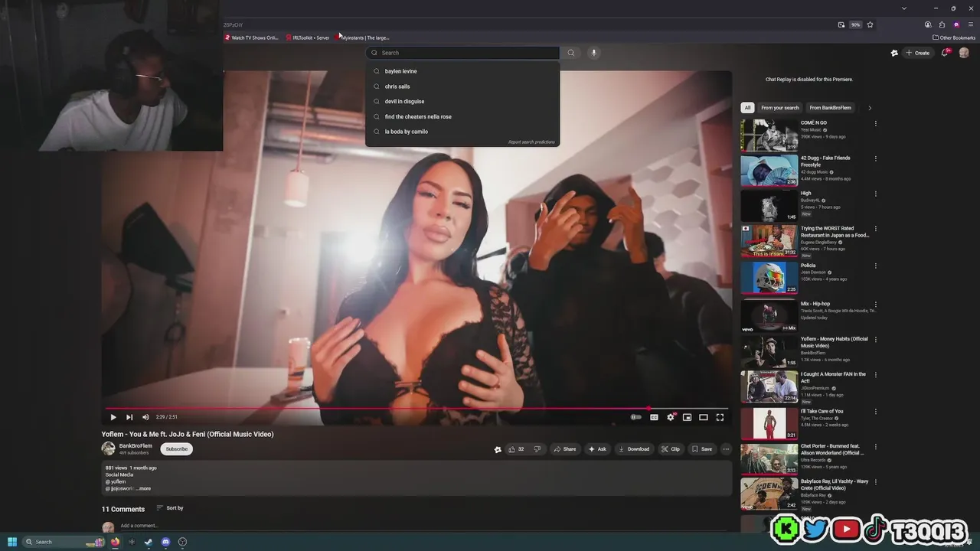Open Windows Start menu
The width and height of the screenshot is (980, 551).
click(12, 542)
